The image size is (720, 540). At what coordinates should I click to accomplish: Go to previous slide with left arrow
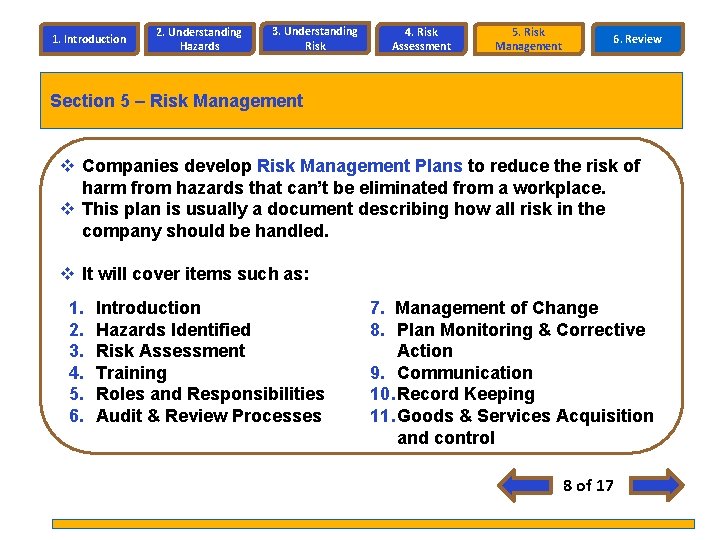click(x=525, y=485)
